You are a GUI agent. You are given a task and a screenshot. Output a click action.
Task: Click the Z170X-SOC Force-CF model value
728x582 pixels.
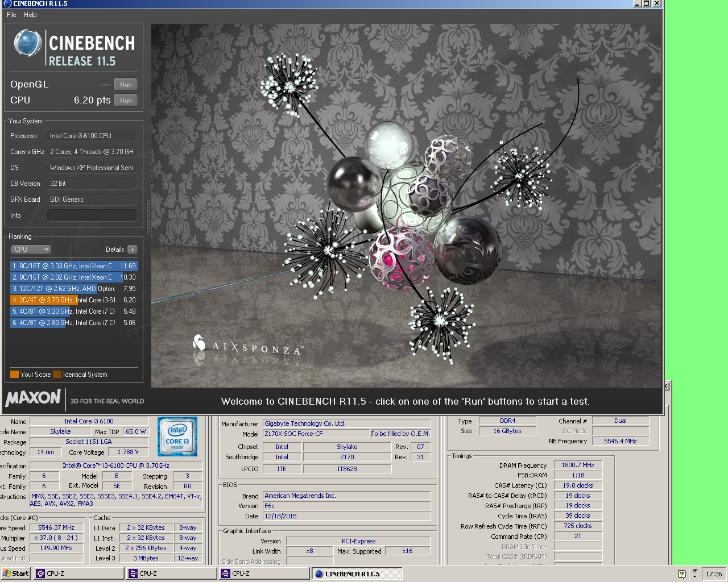click(x=316, y=434)
